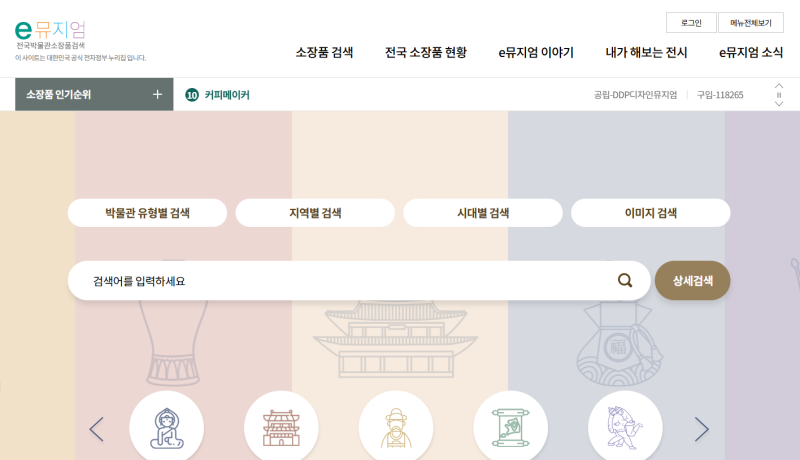The width and height of the screenshot is (800, 460).
Task: Click 공립-DDP디자인뮤지엄 text
Action: tap(635, 95)
